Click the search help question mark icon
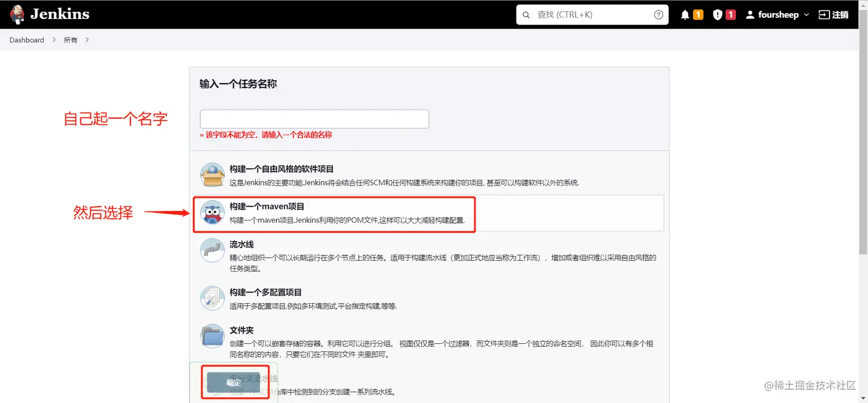 point(658,15)
